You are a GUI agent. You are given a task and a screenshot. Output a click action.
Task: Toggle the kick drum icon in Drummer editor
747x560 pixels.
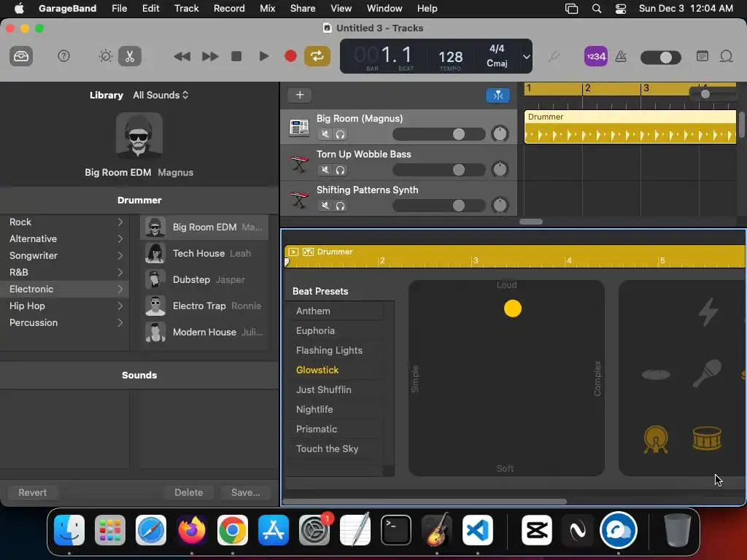click(x=656, y=439)
